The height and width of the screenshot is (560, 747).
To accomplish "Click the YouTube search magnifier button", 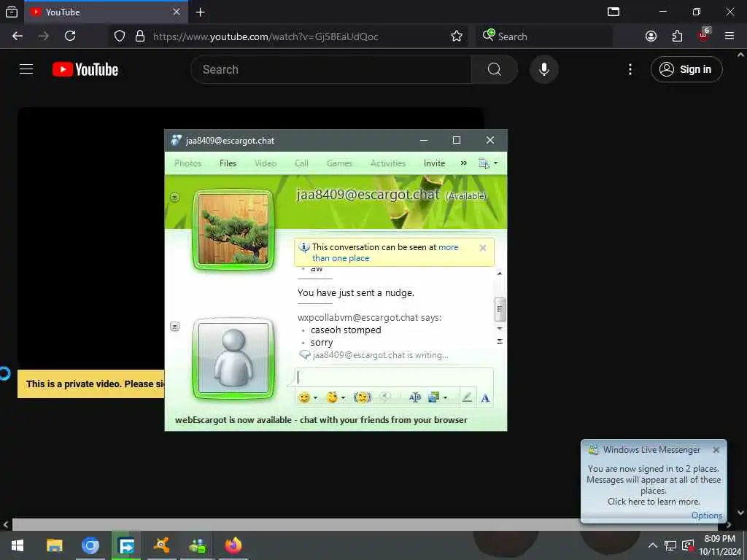I will [x=495, y=69].
